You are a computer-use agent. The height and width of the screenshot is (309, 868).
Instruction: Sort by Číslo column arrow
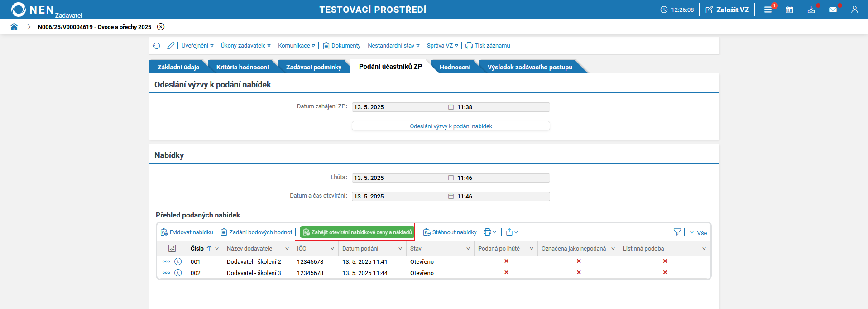pyautogui.click(x=209, y=248)
